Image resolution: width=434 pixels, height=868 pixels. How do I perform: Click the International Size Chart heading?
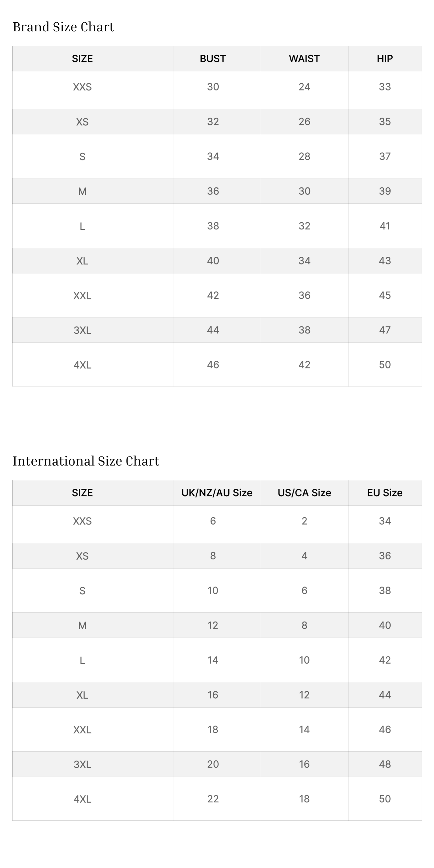(x=86, y=461)
